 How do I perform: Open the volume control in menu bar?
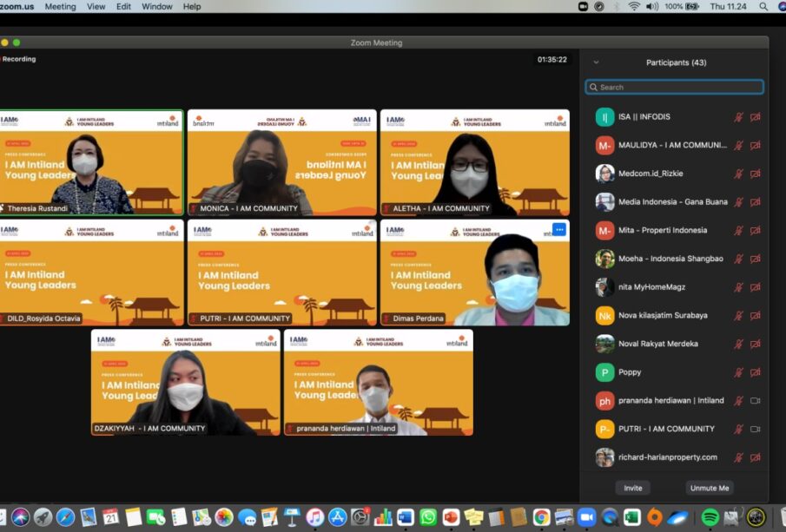(651, 7)
